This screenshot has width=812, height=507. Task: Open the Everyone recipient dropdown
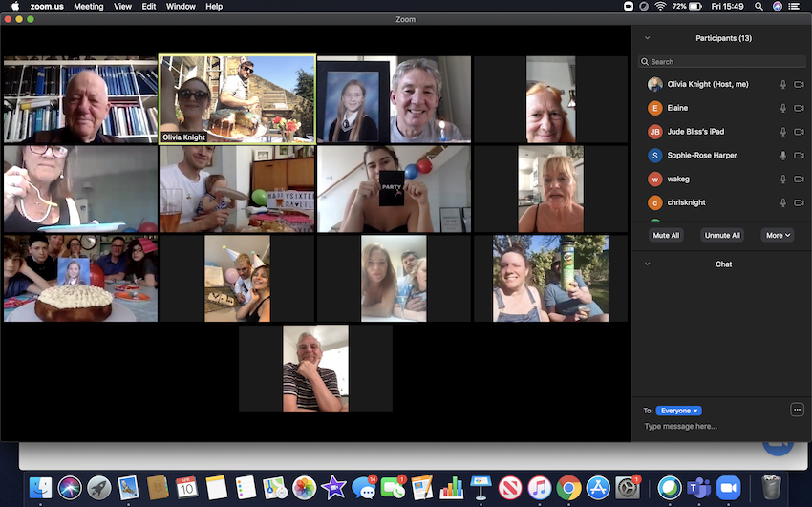pos(678,411)
